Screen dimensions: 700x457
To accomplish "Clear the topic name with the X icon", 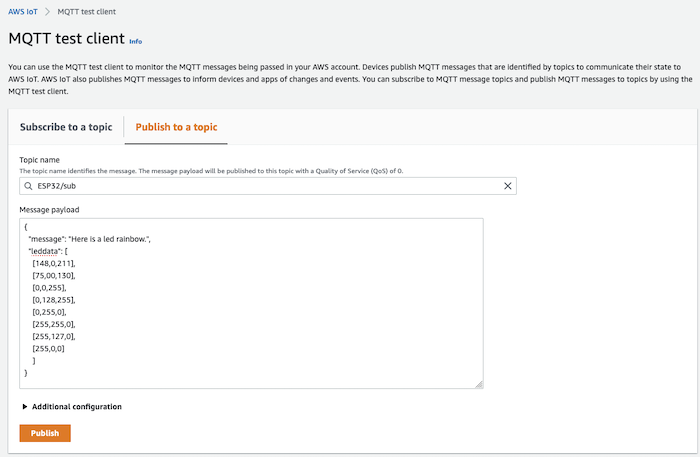I will 507,186.
